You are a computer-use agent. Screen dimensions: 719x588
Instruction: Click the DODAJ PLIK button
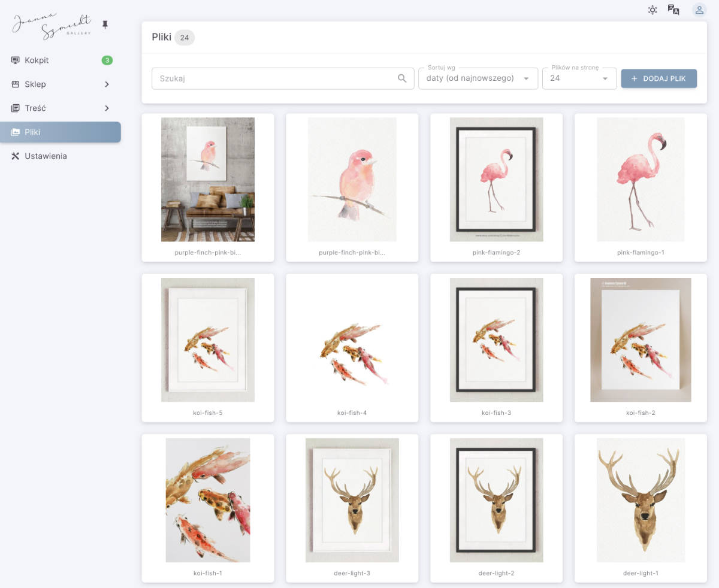(x=659, y=78)
